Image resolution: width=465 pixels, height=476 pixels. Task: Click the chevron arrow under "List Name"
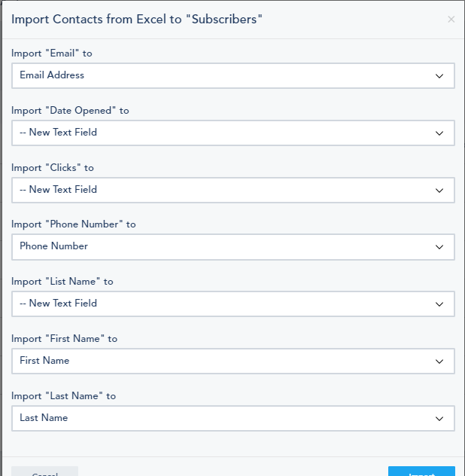click(439, 304)
